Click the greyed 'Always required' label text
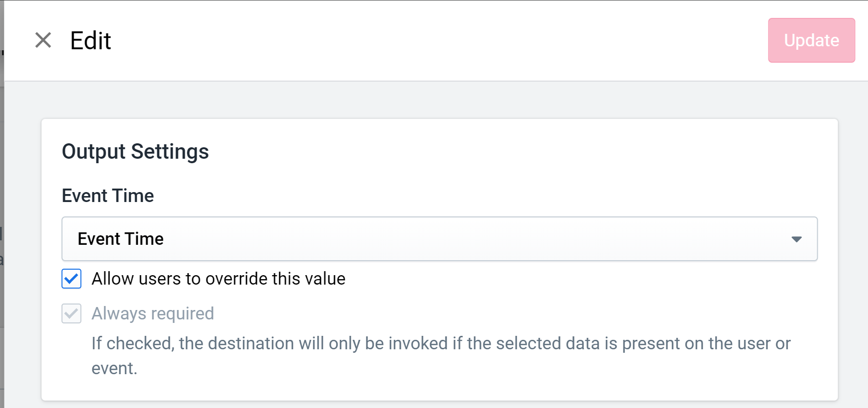Image resolution: width=868 pixels, height=408 pixels. click(153, 313)
